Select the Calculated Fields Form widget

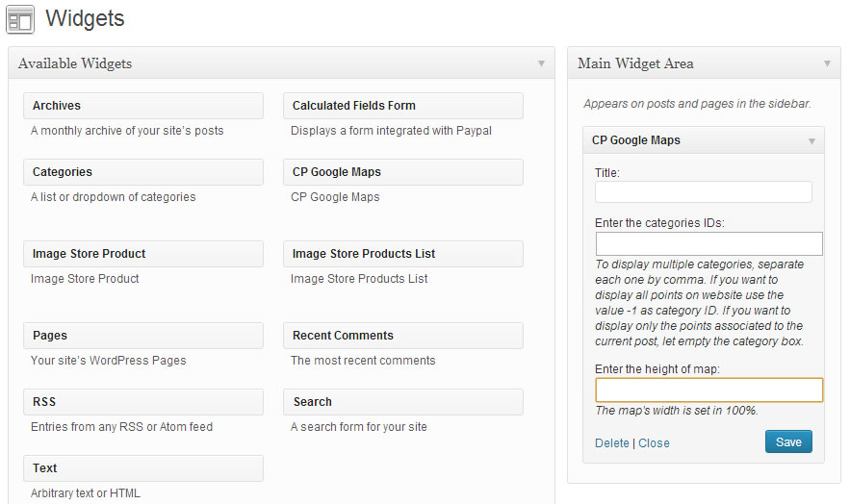[402, 106]
